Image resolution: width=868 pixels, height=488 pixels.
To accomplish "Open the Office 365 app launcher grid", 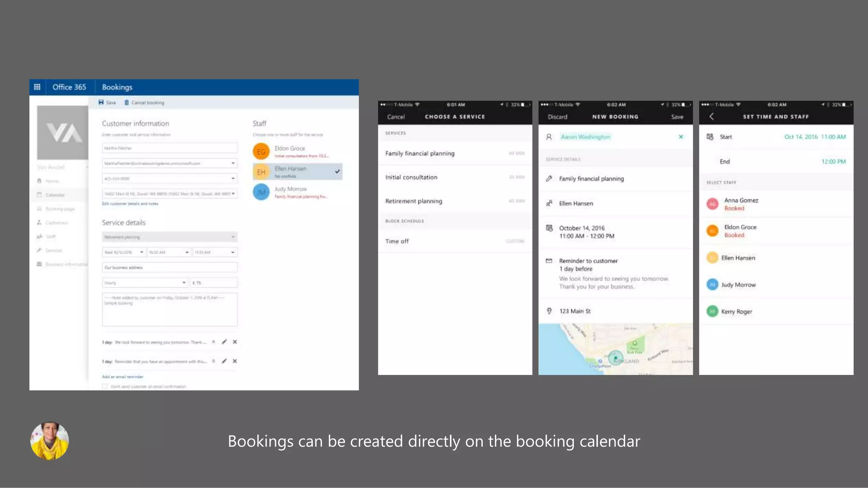I will click(x=37, y=87).
